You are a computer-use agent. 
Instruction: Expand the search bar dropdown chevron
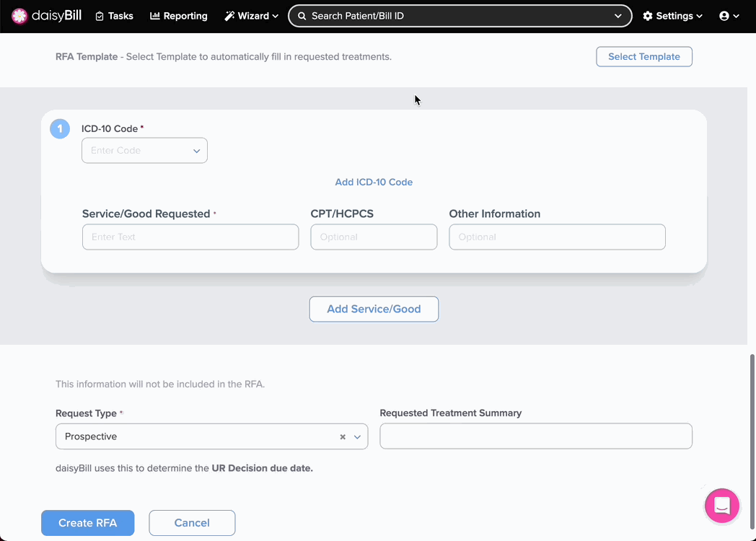click(x=617, y=16)
